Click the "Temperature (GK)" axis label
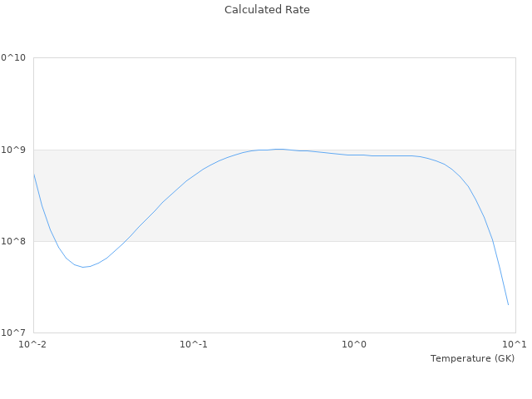532x399 pixels. [472, 358]
